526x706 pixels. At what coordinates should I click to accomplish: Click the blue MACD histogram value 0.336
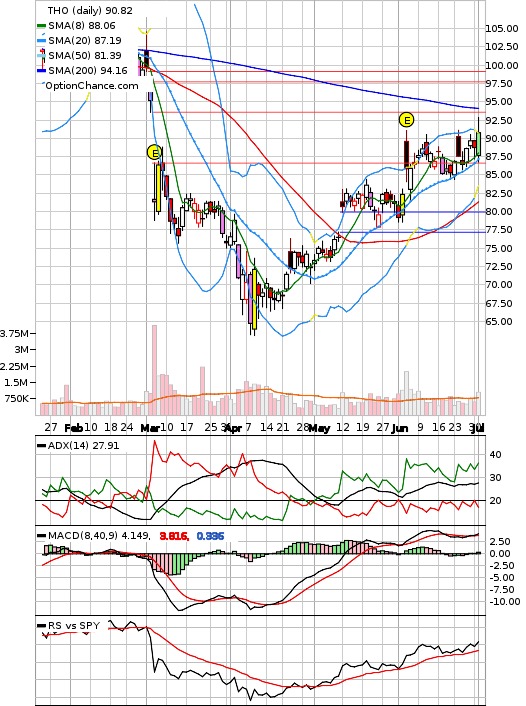click(x=210, y=536)
